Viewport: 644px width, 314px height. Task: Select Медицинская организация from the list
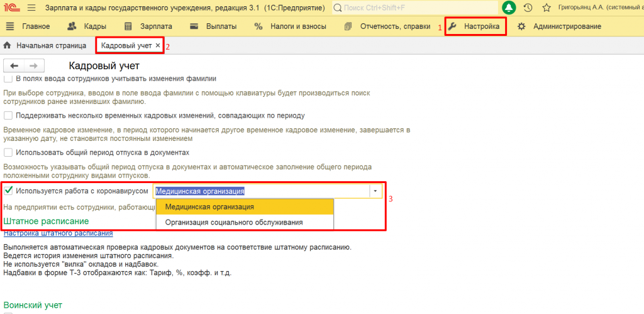pos(245,207)
